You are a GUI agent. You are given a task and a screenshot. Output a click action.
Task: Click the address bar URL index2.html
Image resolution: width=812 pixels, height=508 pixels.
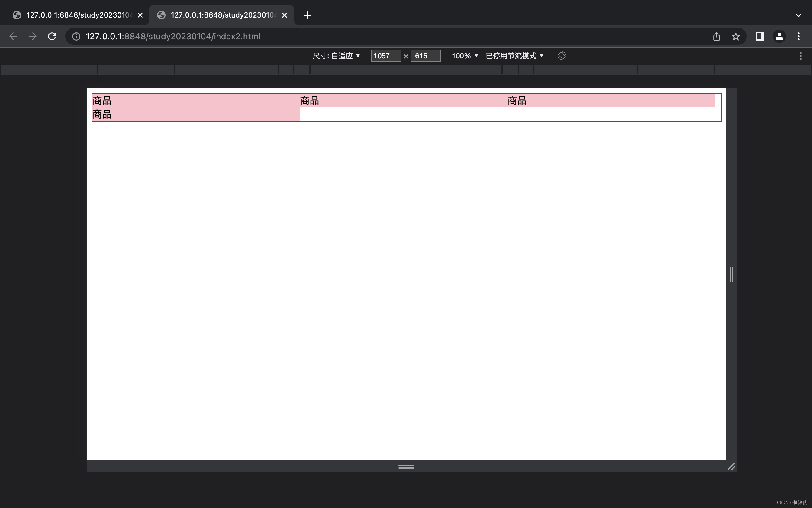[173, 36]
